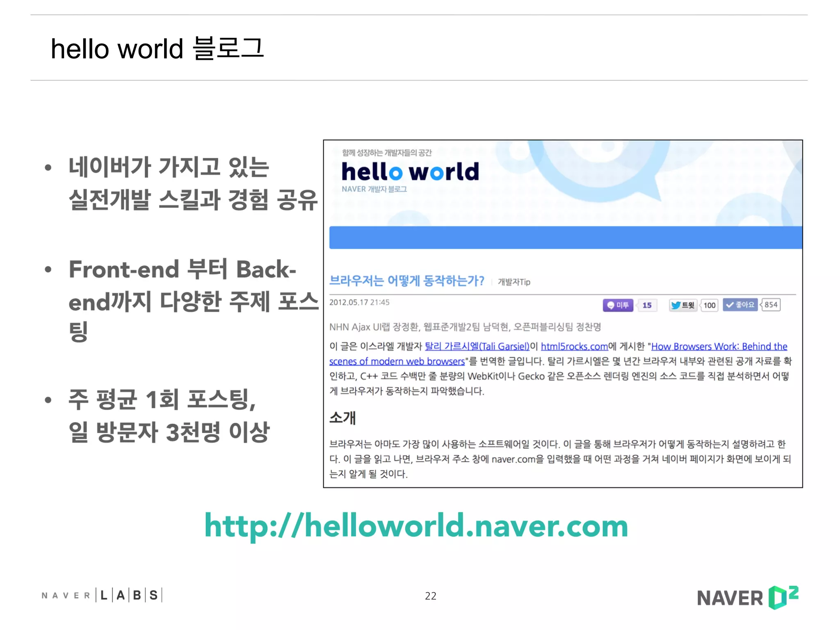Click the NAVER D2 logo
This screenshot has width=840, height=630.
tap(747, 597)
